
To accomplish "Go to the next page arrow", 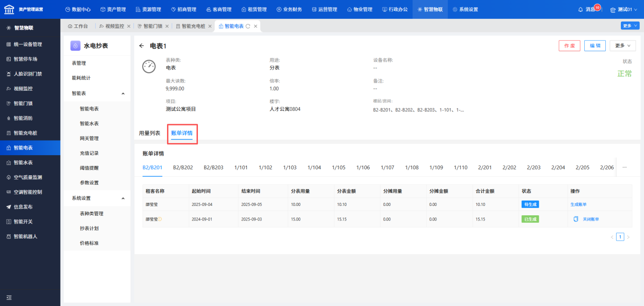I will [x=628, y=237].
